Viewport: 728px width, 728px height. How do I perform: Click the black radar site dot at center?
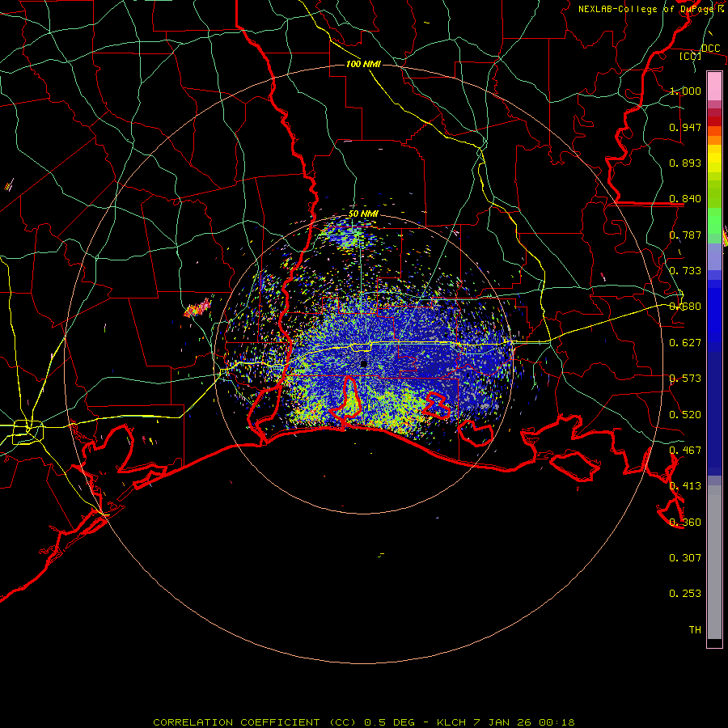[363, 363]
